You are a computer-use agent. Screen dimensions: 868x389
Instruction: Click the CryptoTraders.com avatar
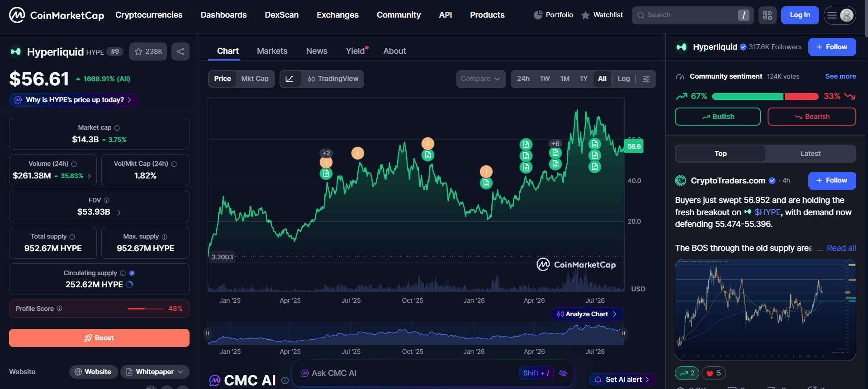(x=681, y=181)
